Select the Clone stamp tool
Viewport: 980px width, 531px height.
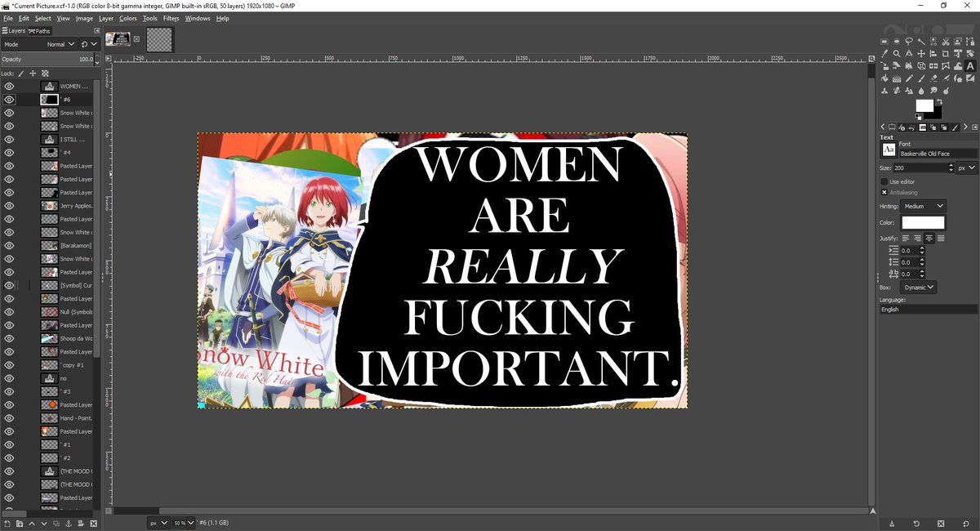coord(884,91)
